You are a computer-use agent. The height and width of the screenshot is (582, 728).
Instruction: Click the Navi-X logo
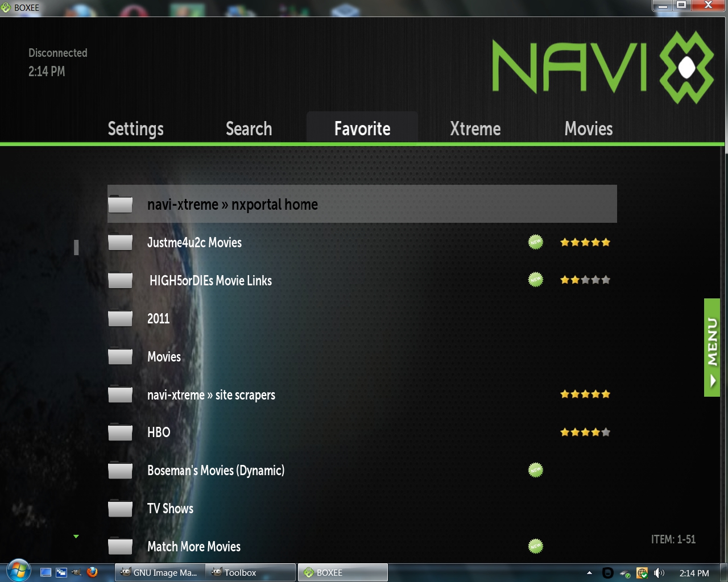tap(603, 66)
